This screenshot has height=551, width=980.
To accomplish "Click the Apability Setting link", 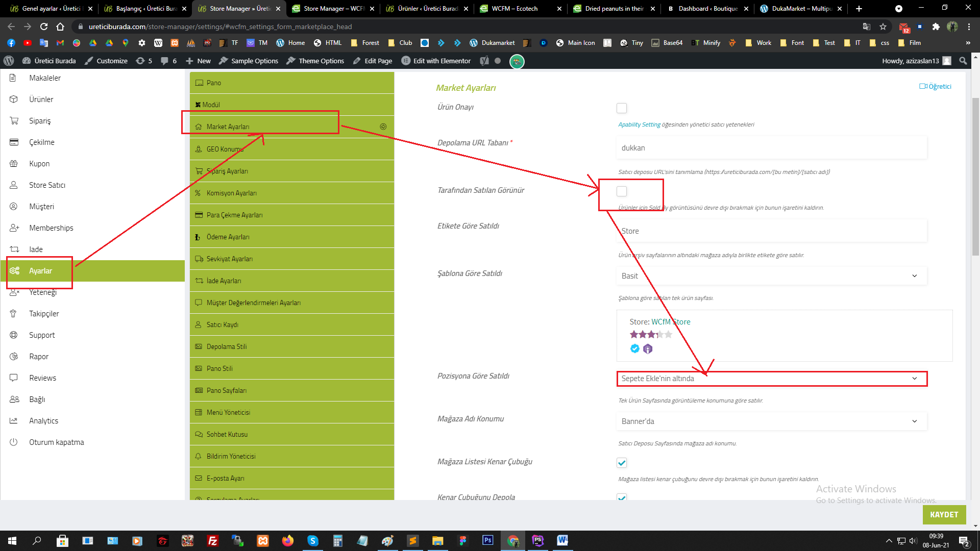I will (x=639, y=124).
